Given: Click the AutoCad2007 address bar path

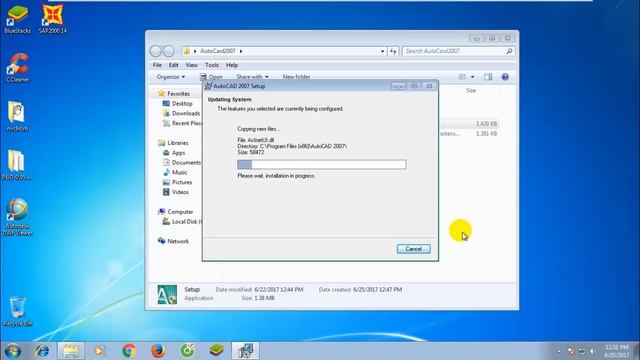Looking at the screenshot, I should (218, 51).
